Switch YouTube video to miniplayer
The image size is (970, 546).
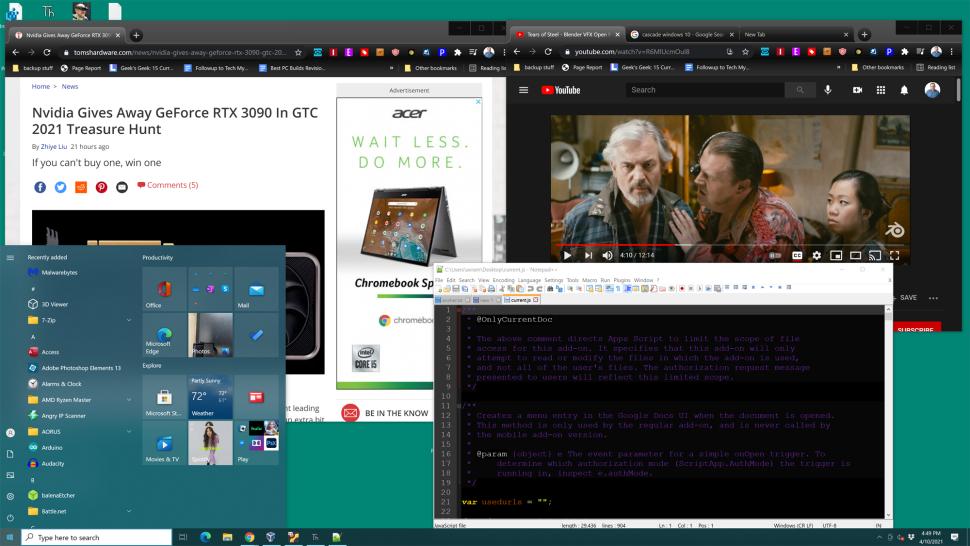pyautogui.click(x=836, y=255)
